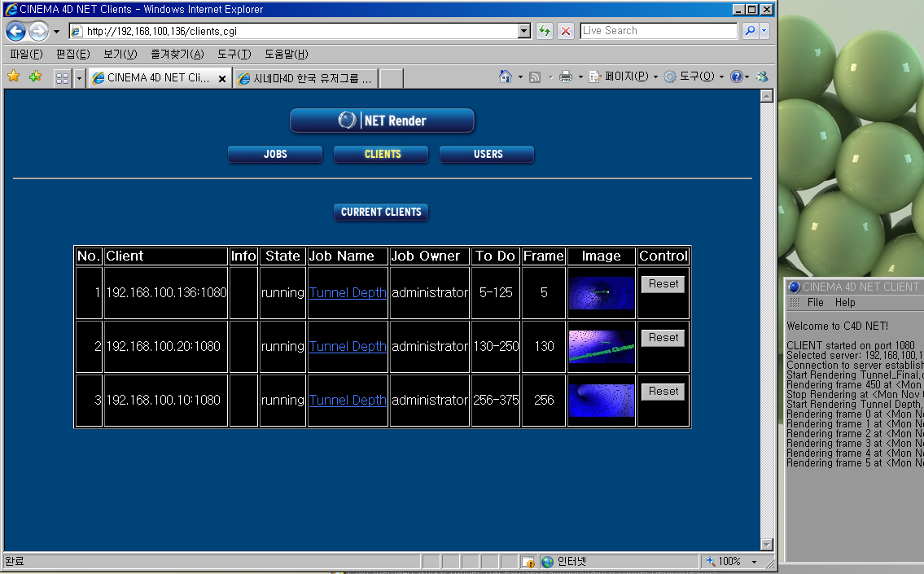This screenshot has width=924, height=574.
Task: Click the 192.168.100.136:1080 client cell
Action: tap(166, 293)
